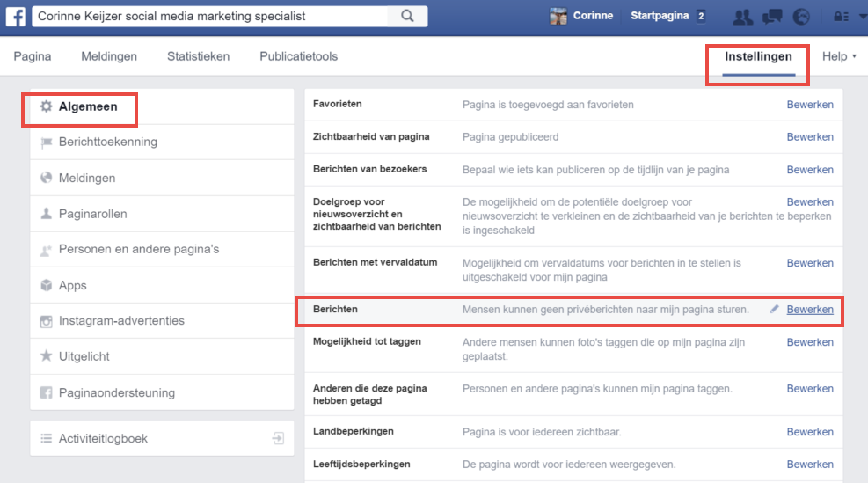Image resolution: width=868 pixels, height=483 pixels.
Task: Click the Personen en andere pagina's icon
Action: [47, 250]
